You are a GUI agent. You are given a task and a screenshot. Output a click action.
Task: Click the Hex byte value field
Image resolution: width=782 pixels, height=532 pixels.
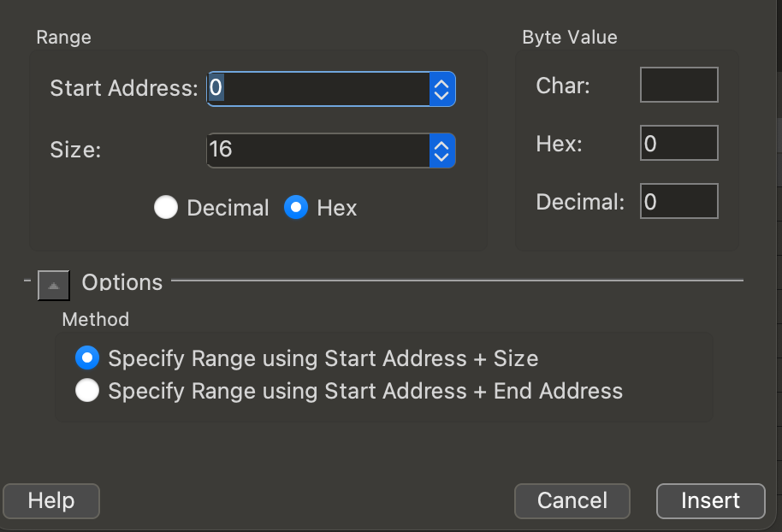(678, 144)
